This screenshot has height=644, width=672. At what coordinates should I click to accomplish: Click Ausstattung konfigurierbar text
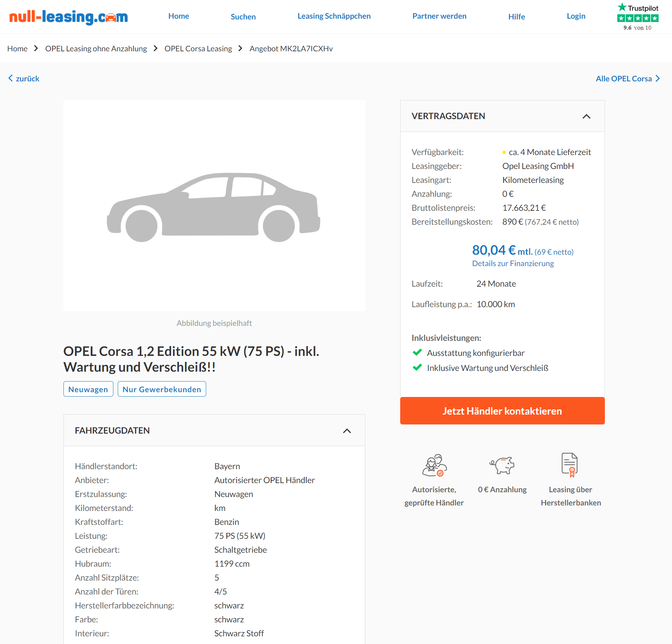click(x=476, y=353)
